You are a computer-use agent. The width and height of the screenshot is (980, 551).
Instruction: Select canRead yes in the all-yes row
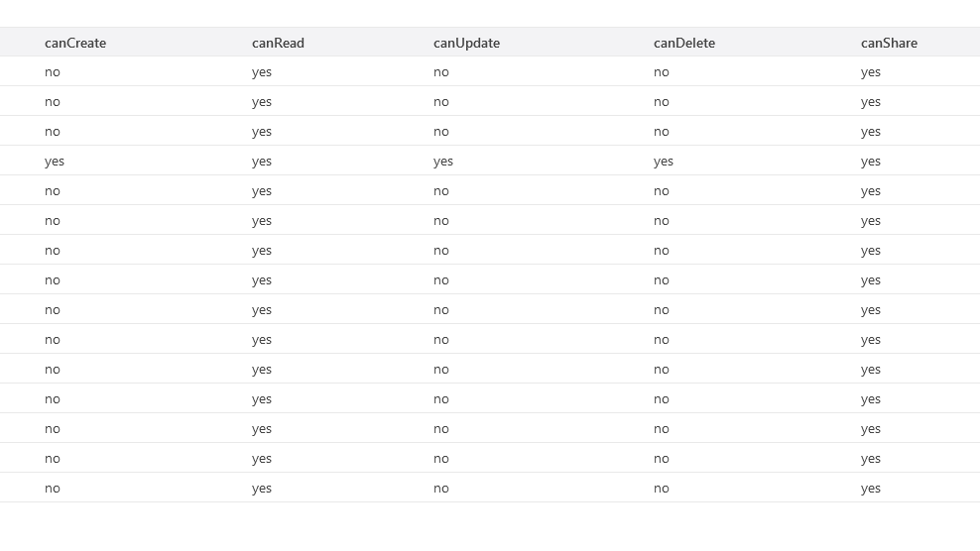[x=261, y=162]
